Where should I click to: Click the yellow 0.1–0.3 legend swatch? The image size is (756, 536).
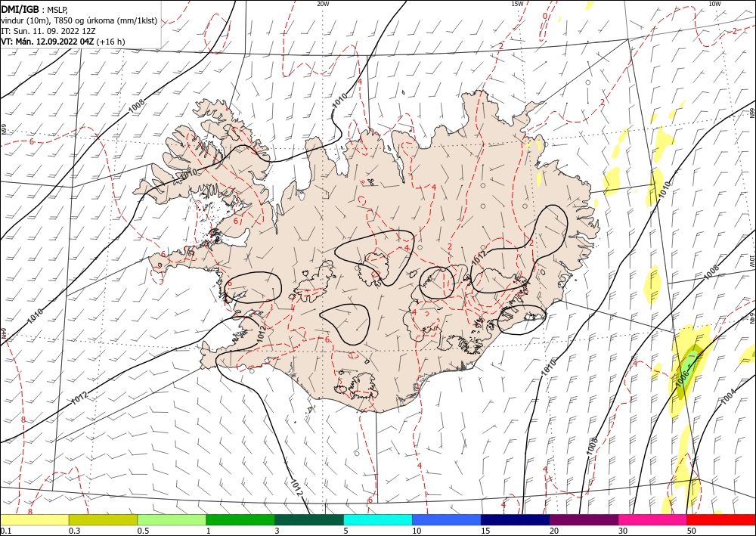coord(34,519)
